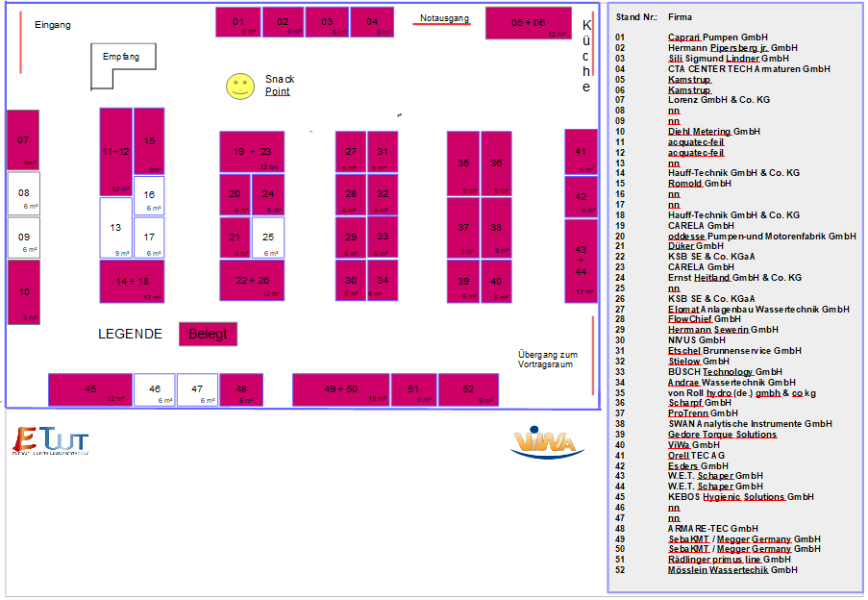Viewport: 868px width, 600px height.
Task: Select combined booth 05 + 06
Action: tap(529, 23)
